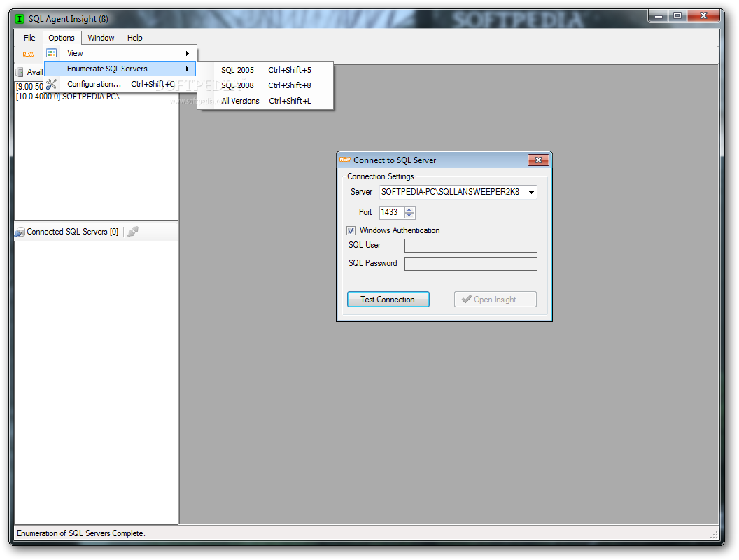The height and width of the screenshot is (560, 739).
Task: Click the Enumeration of SQL Servers Complete status
Action: click(x=81, y=533)
